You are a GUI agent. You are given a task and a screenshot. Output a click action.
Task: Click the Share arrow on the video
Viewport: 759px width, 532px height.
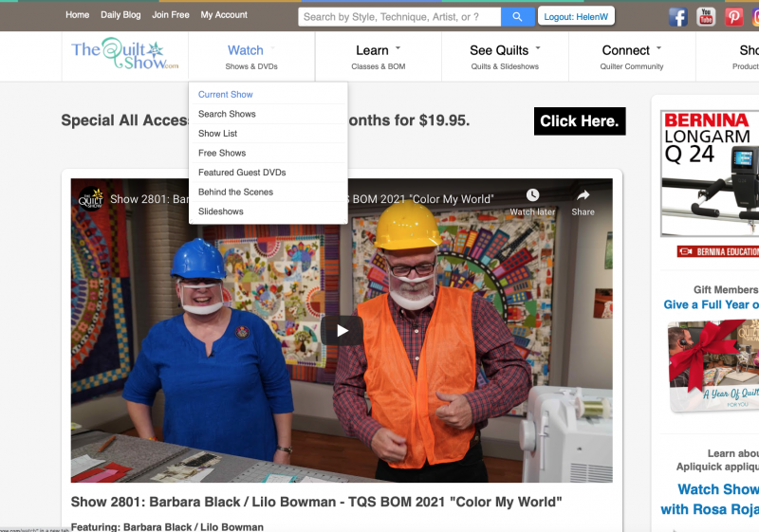(x=583, y=195)
